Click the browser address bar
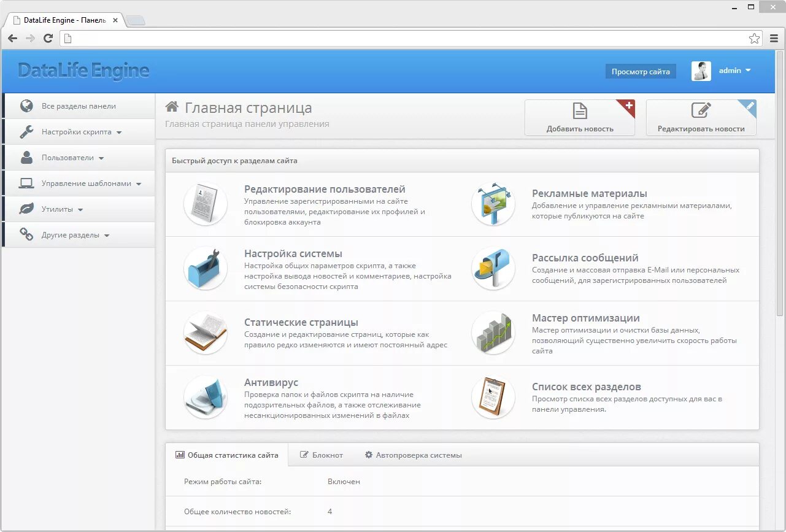This screenshot has width=786, height=532. pyautogui.click(x=410, y=39)
